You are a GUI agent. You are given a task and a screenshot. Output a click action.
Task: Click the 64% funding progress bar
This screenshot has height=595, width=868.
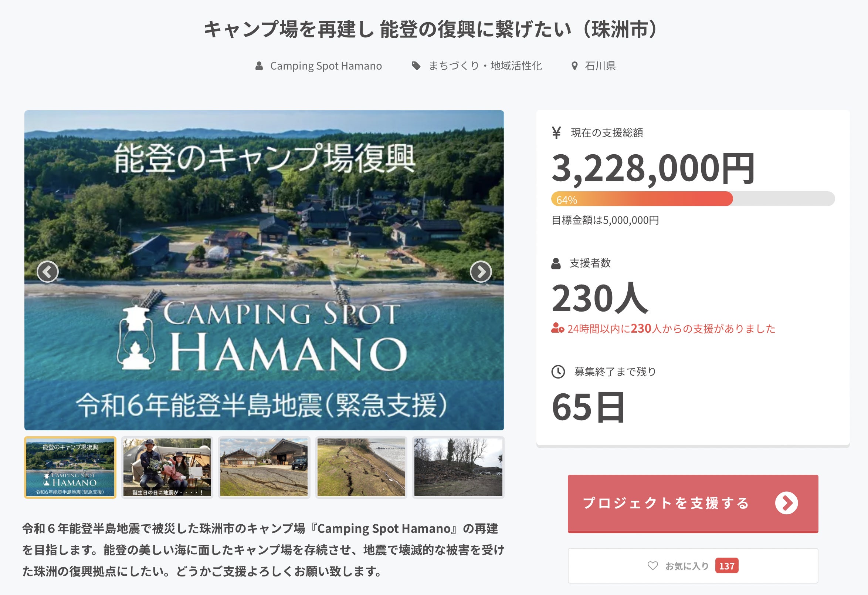(693, 199)
